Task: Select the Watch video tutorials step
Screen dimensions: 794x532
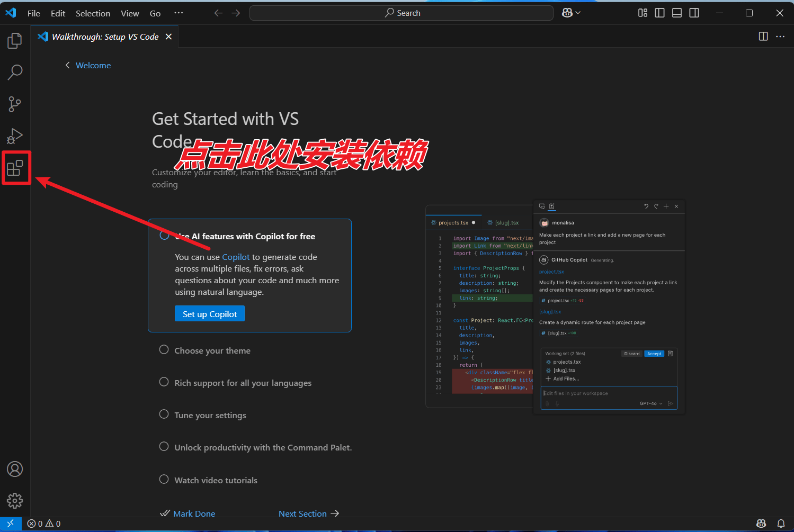Action: pos(216,480)
